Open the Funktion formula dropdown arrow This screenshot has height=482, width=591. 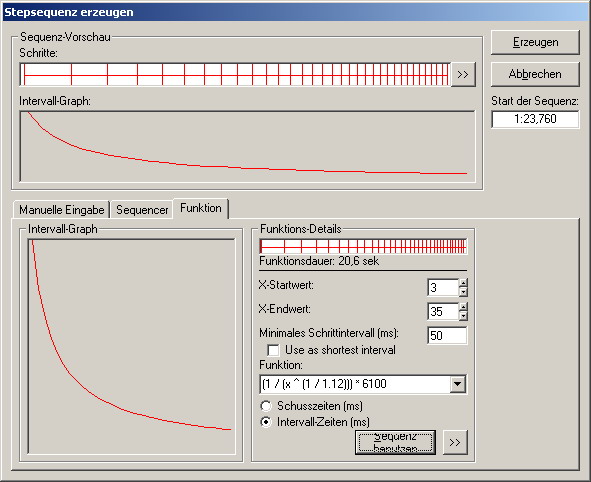(x=458, y=384)
